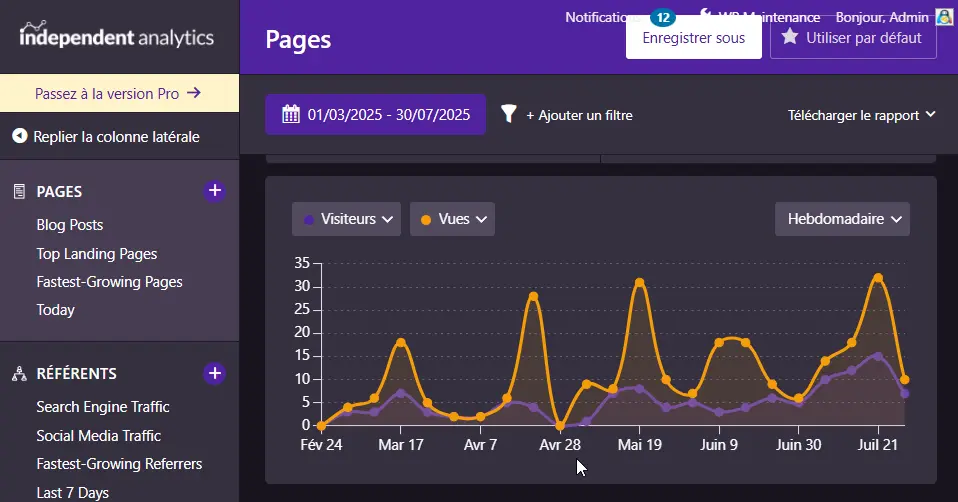Open the Hebdomadaire interval dropdown

(842, 219)
